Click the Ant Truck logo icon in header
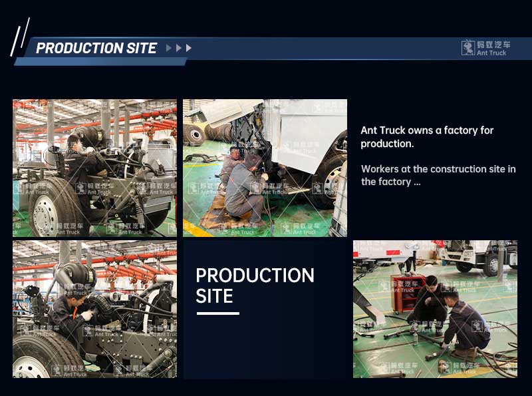 pos(468,48)
